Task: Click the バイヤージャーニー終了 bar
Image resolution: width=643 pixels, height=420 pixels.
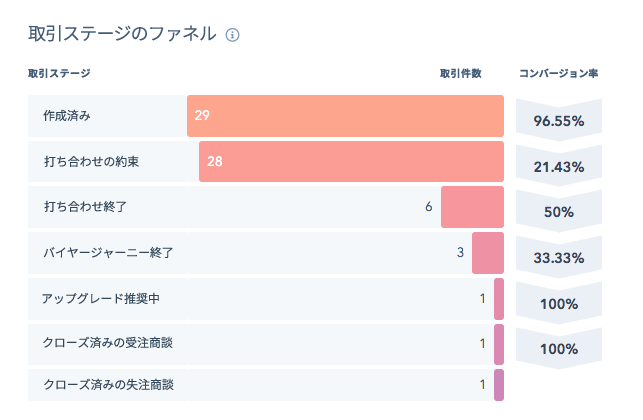Action: (487, 253)
